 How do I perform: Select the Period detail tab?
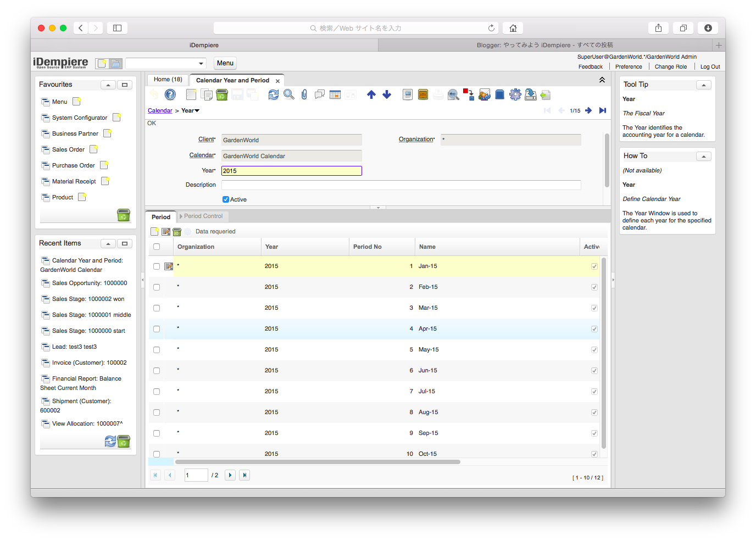pos(161,217)
